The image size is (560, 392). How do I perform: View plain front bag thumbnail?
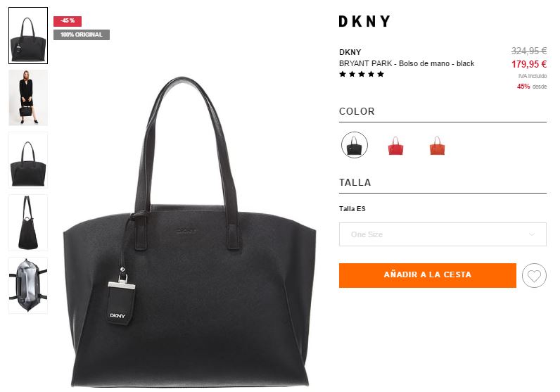[x=28, y=160]
